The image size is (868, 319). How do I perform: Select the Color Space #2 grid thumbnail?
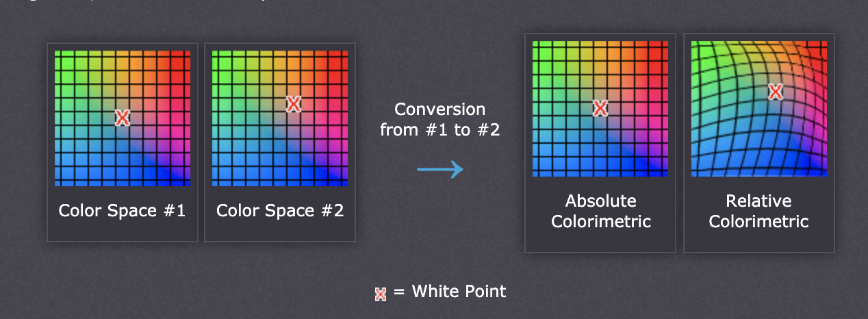click(280, 118)
